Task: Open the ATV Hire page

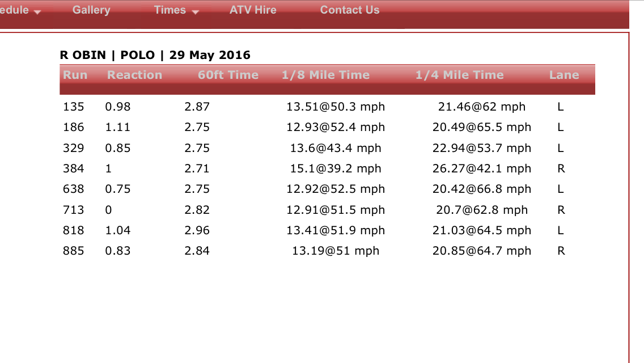Action: click(253, 10)
